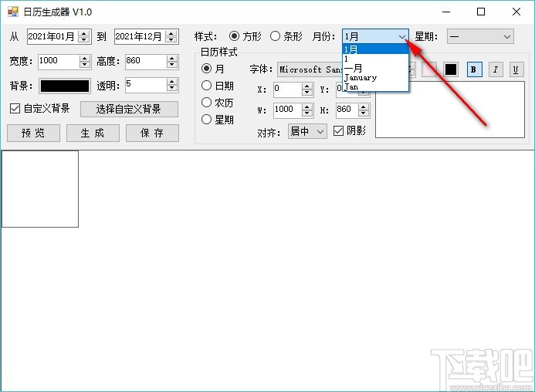Click the 日历生成器 app icon in title bar
The image size is (535, 392).
click(13, 12)
